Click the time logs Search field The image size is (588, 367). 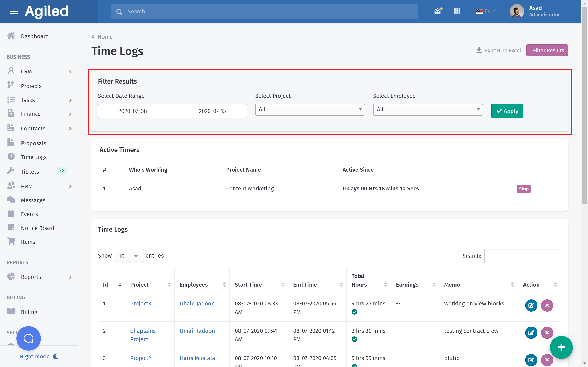pyautogui.click(x=522, y=256)
